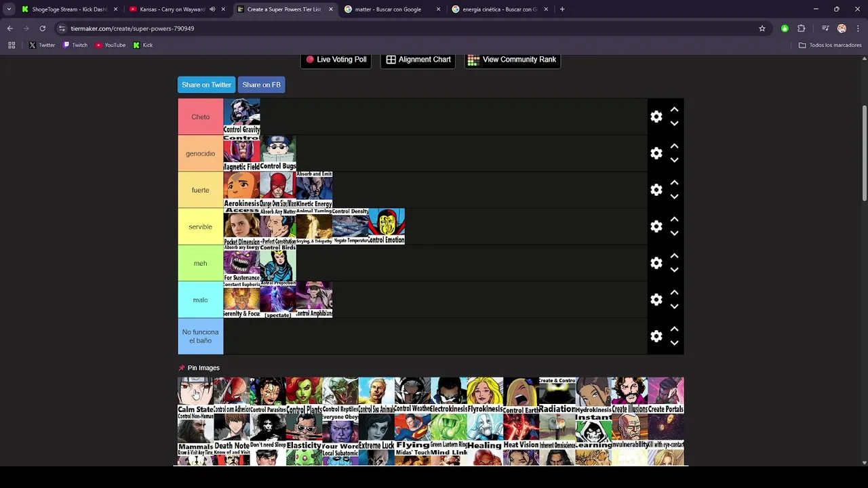Image resolution: width=868 pixels, height=488 pixels.
Task: Select Control Gravity image in Cheto tier
Action: point(241,117)
